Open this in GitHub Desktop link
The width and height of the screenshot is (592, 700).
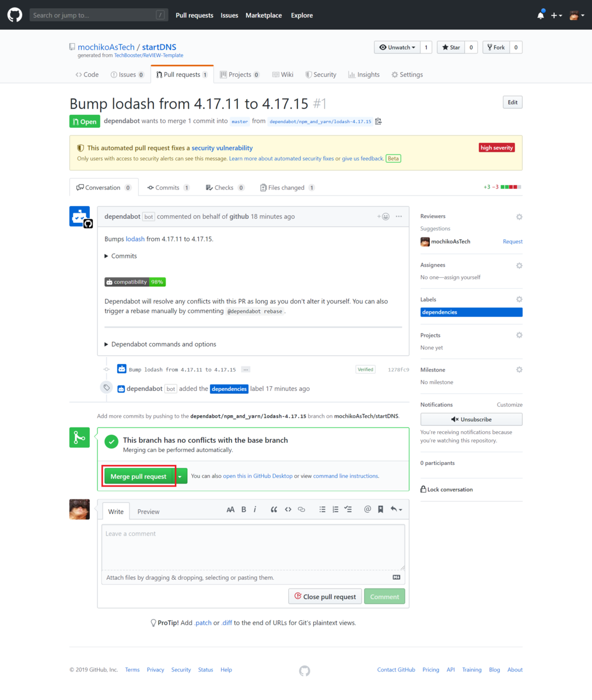258,476
